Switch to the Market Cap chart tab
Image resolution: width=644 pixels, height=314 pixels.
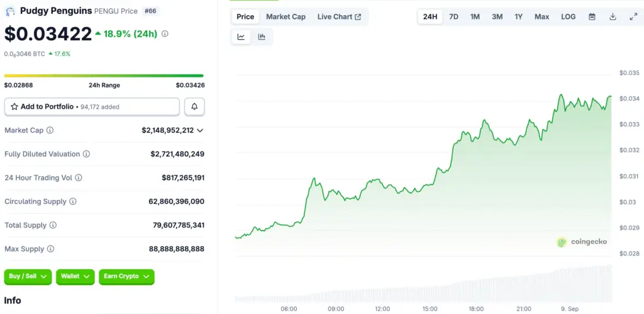click(x=286, y=17)
